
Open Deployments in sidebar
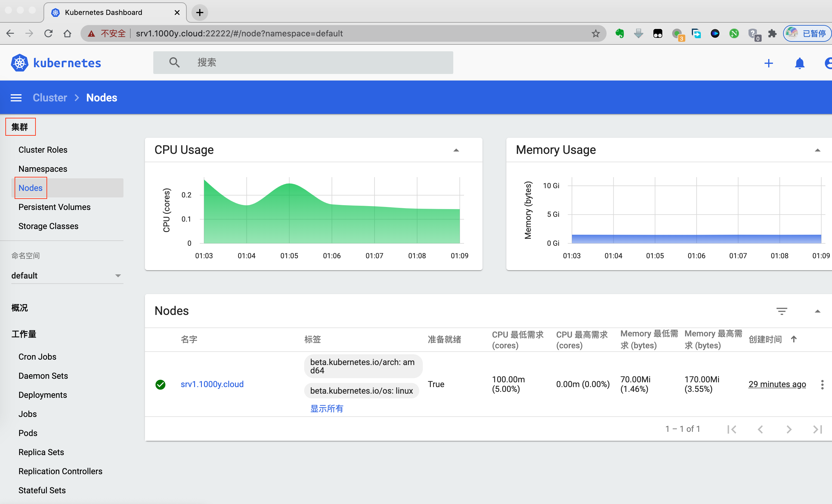pyautogui.click(x=43, y=395)
